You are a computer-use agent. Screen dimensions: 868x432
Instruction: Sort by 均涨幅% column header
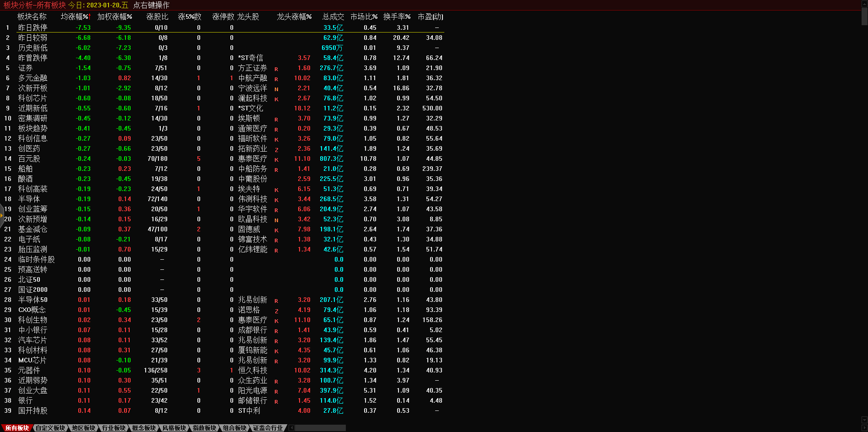pos(75,16)
